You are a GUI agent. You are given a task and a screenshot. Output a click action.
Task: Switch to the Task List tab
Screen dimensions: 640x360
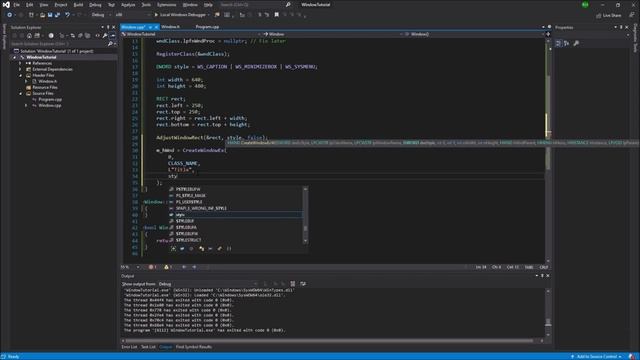pyautogui.click(x=148, y=347)
